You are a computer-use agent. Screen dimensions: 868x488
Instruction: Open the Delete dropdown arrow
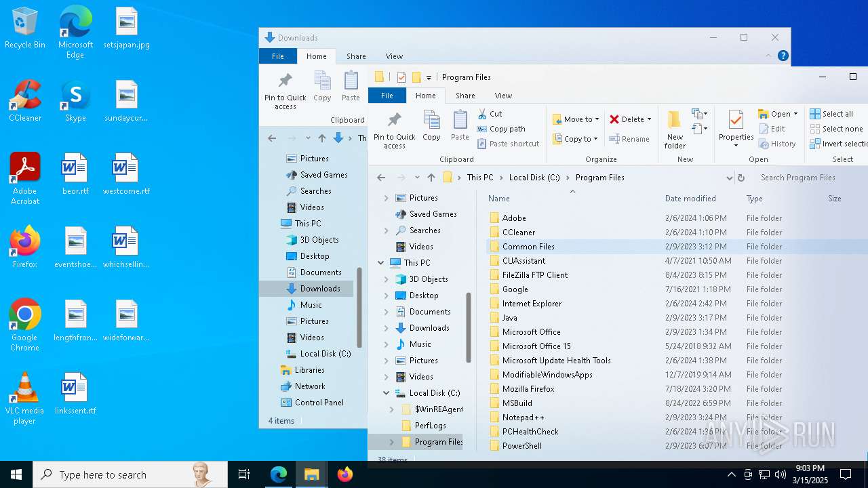pos(649,119)
